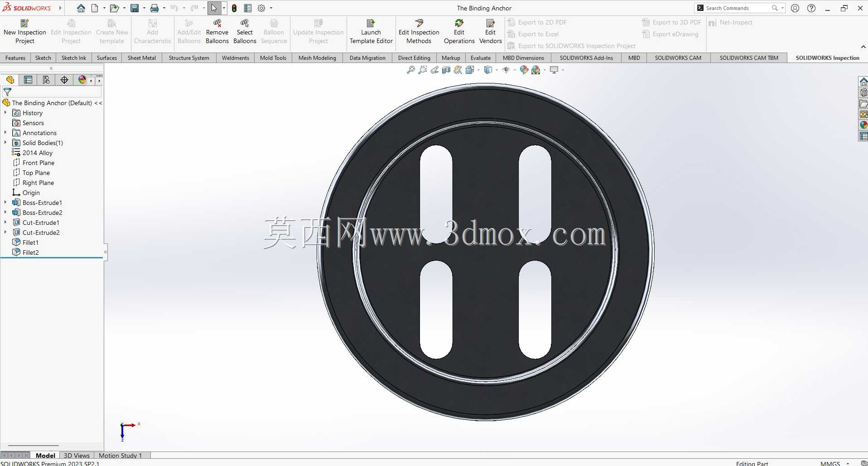Open the SOLIDWORKS CAM tab
Image resolution: width=868 pixels, height=466 pixels.
678,58
